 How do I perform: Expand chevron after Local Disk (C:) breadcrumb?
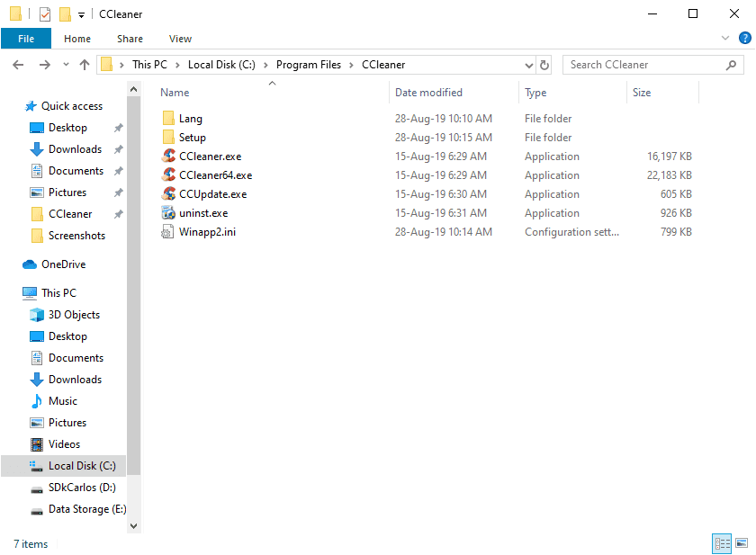265,65
